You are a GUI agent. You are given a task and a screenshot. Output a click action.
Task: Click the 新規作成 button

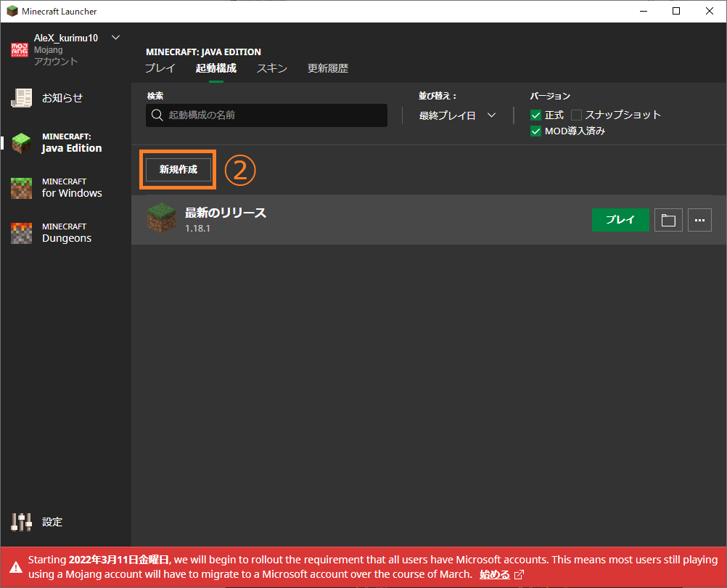pyautogui.click(x=178, y=170)
